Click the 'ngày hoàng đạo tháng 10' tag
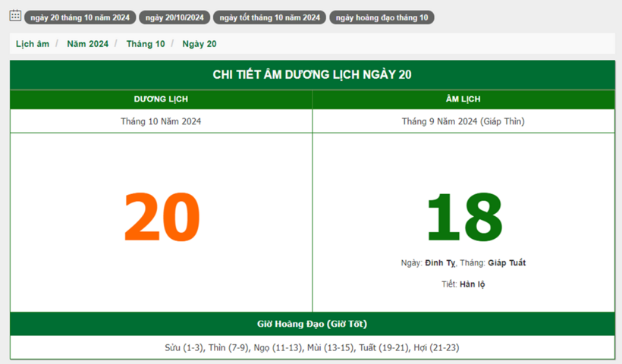The width and height of the screenshot is (622, 364). coord(382,17)
